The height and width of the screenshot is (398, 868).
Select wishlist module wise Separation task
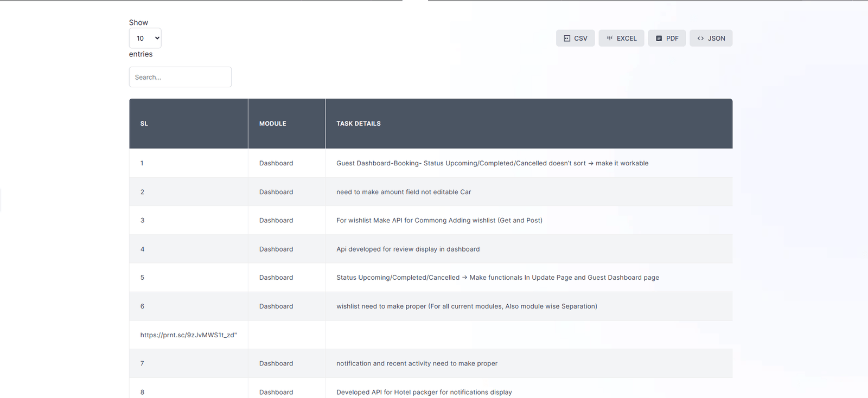467,306
